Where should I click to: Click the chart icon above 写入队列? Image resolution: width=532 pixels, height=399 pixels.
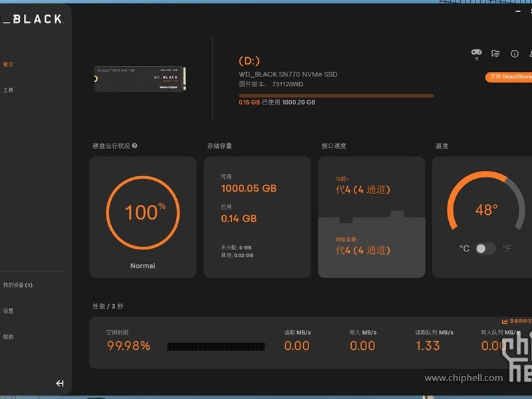[x=505, y=321]
